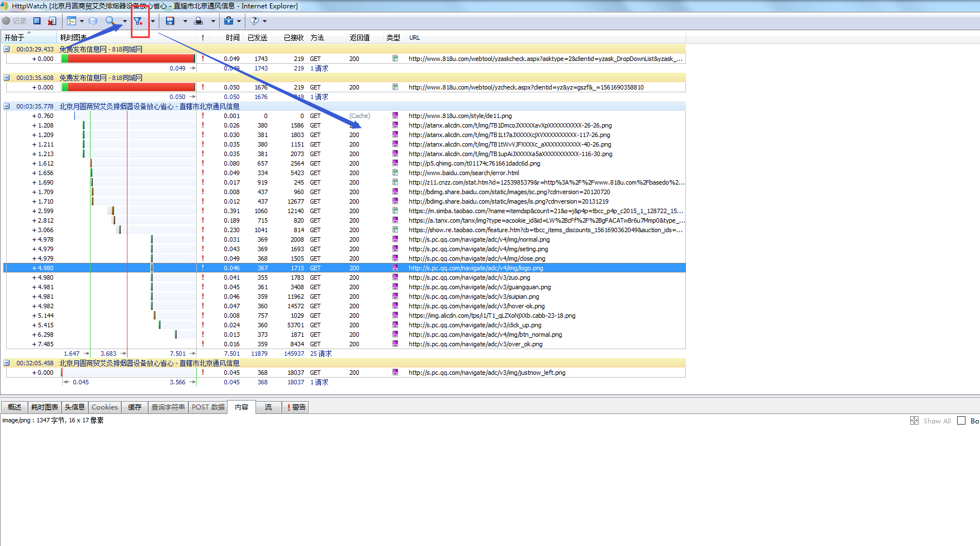Click the Print icon in toolbar
Viewport: 980px width, 546px height.
click(x=198, y=21)
